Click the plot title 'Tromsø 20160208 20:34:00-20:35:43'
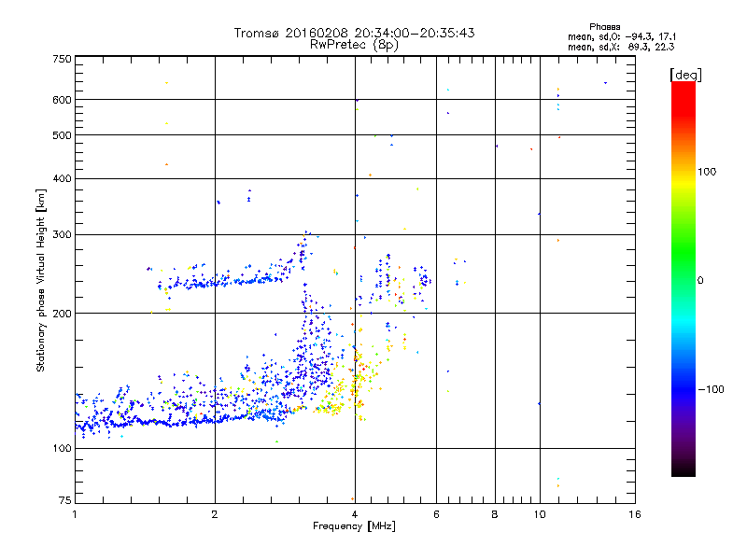The height and width of the screenshot is (560, 747). [354, 33]
